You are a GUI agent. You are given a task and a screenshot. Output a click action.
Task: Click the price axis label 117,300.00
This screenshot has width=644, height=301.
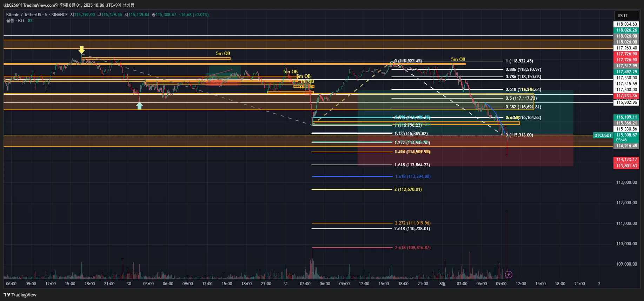coord(626,90)
